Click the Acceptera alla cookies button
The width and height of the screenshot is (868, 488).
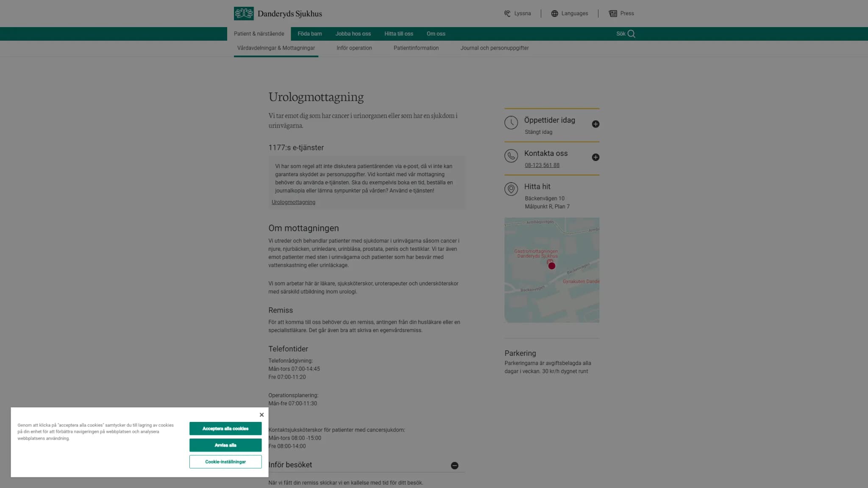(225, 429)
